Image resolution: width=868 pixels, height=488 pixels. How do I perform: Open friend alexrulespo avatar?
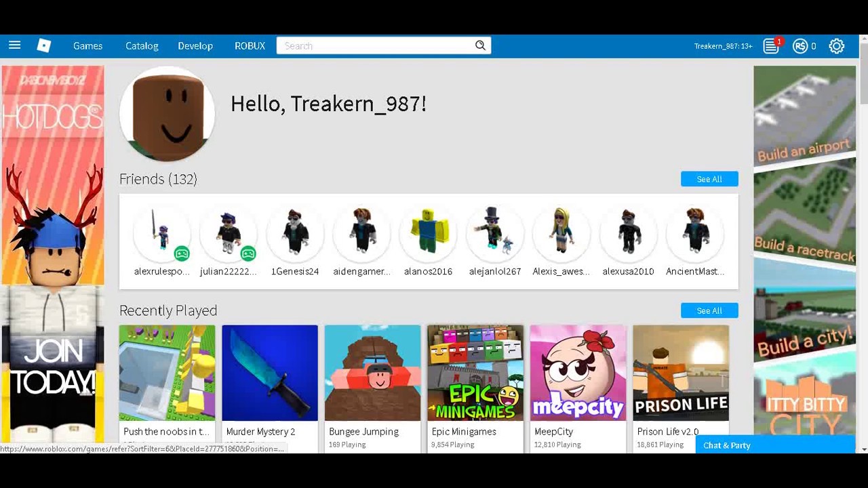(161, 232)
